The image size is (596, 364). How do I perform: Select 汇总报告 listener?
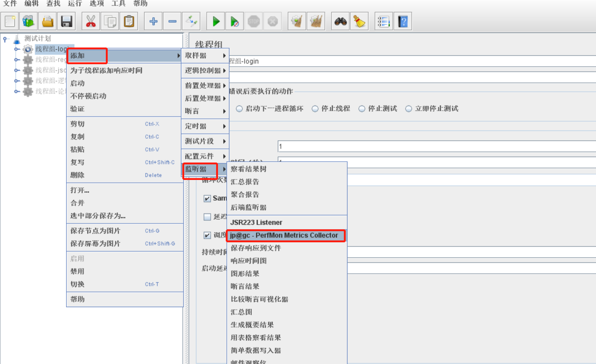click(x=287, y=182)
